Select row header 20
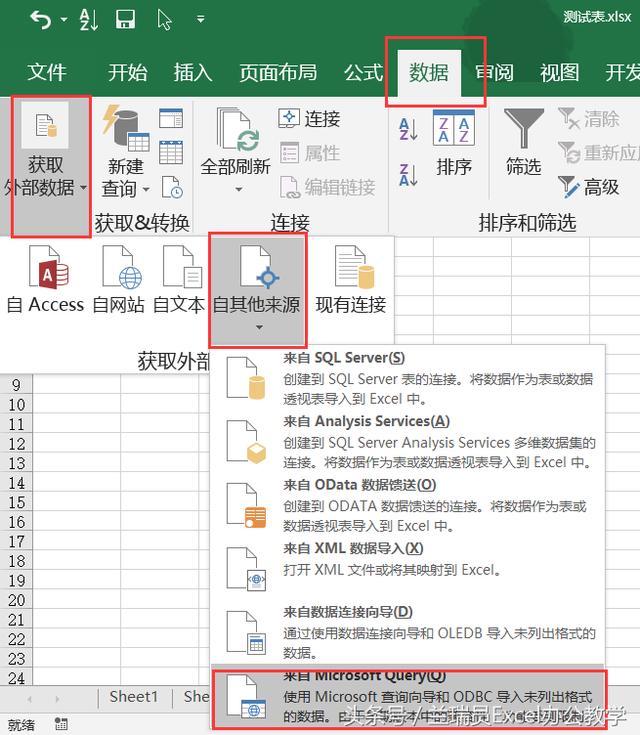 (x=16, y=600)
